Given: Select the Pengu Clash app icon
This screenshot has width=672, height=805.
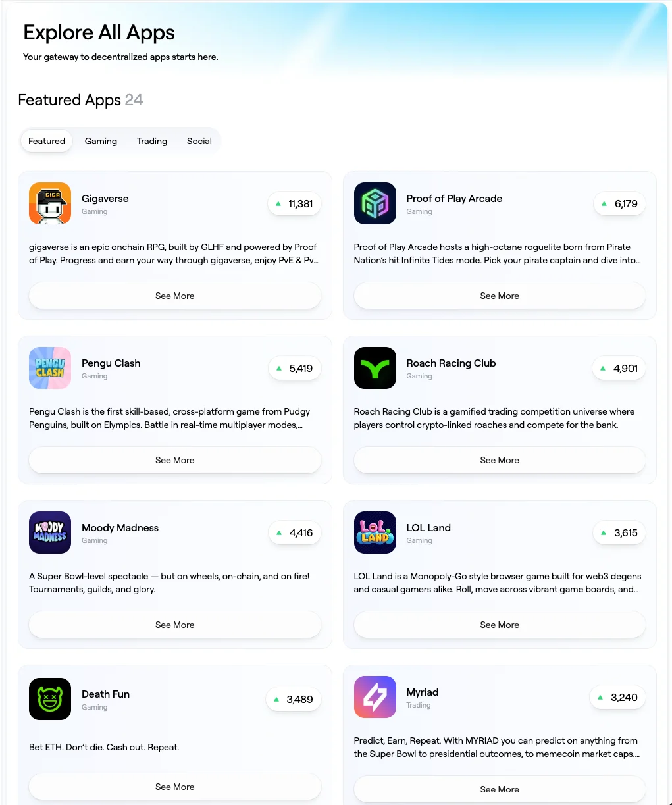Looking at the screenshot, I should tap(50, 368).
